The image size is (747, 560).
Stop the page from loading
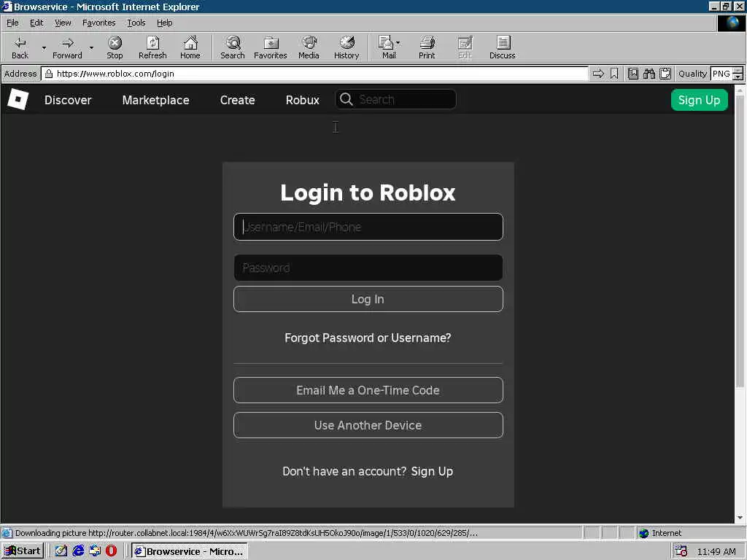[115, 47]
